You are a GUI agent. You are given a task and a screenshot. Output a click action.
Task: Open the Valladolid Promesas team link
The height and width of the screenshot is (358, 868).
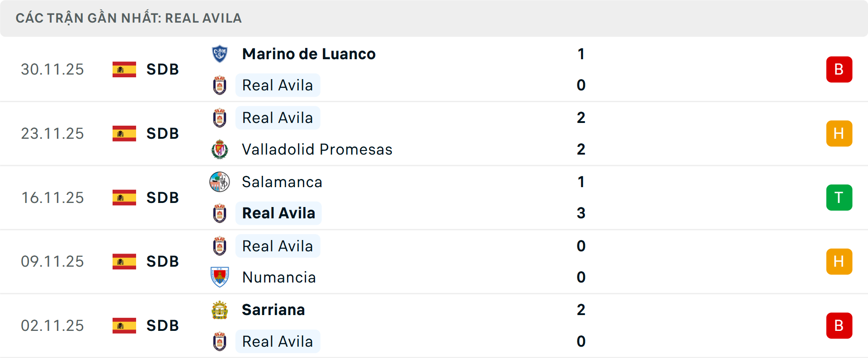click(x=317, y=150)
